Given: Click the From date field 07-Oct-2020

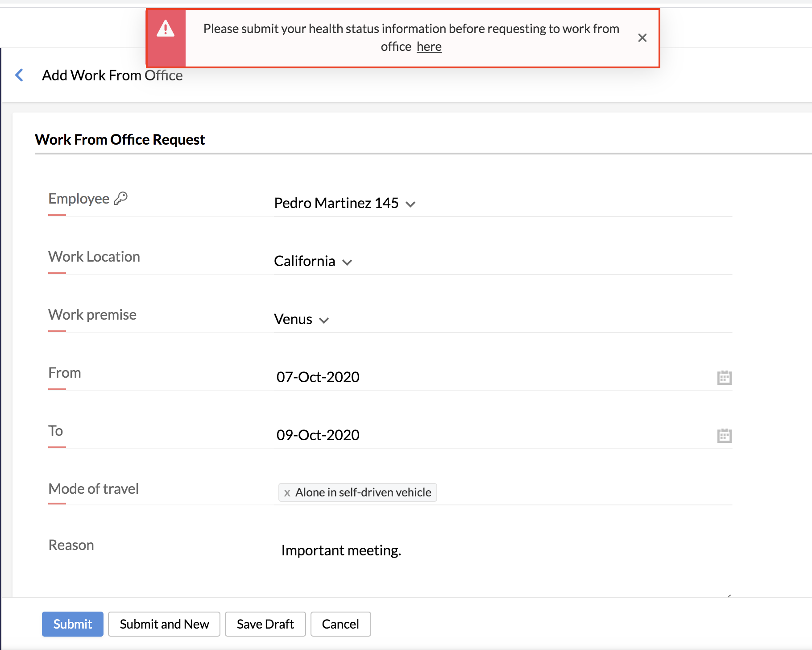Looking at the screenshot, I should [318, 377].
